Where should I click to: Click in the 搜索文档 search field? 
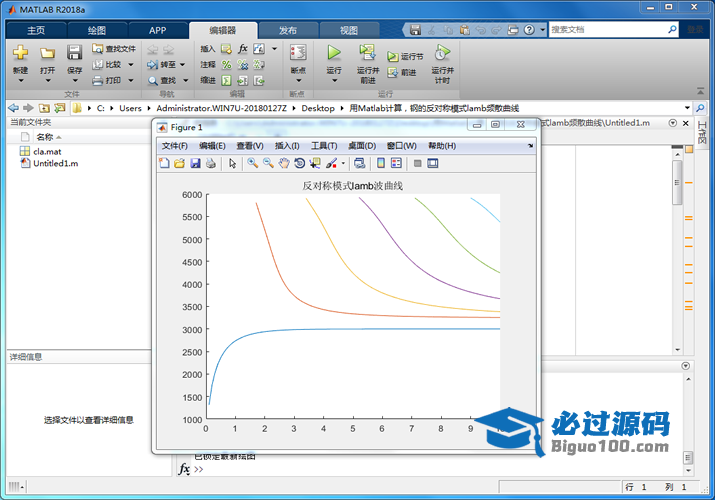point(608,30)
